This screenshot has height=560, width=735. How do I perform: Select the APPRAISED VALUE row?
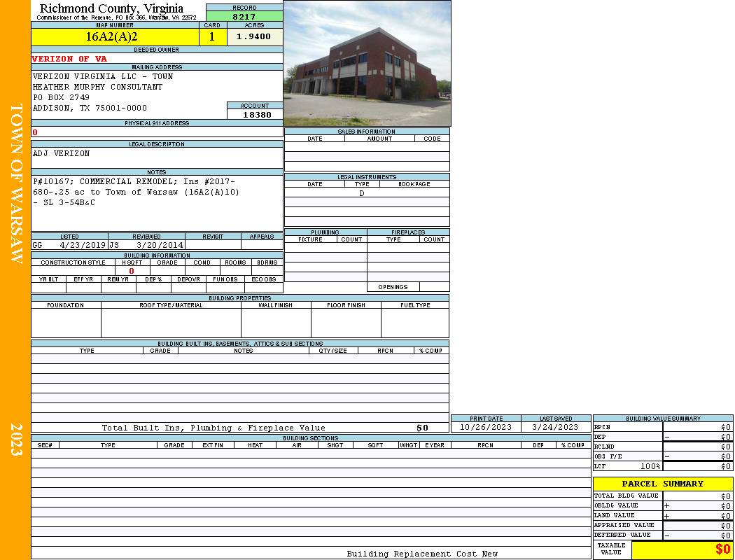point(663,525)
